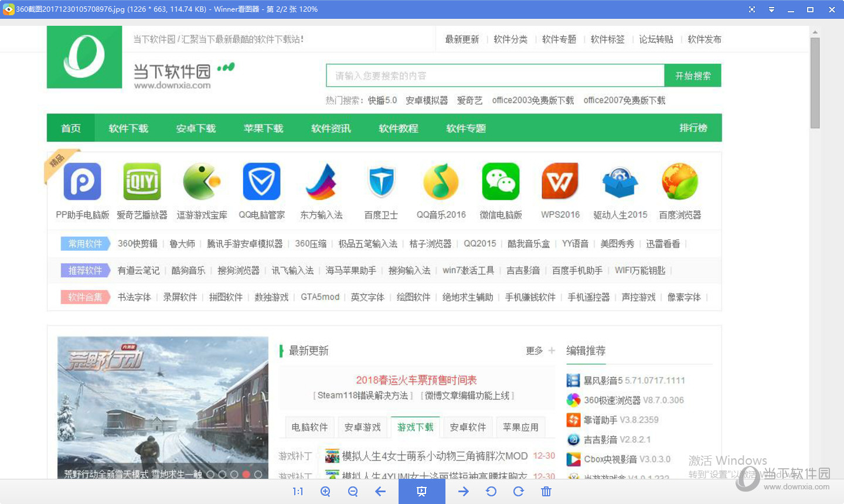Click the Winner viewer app icon in title bar

8,9
